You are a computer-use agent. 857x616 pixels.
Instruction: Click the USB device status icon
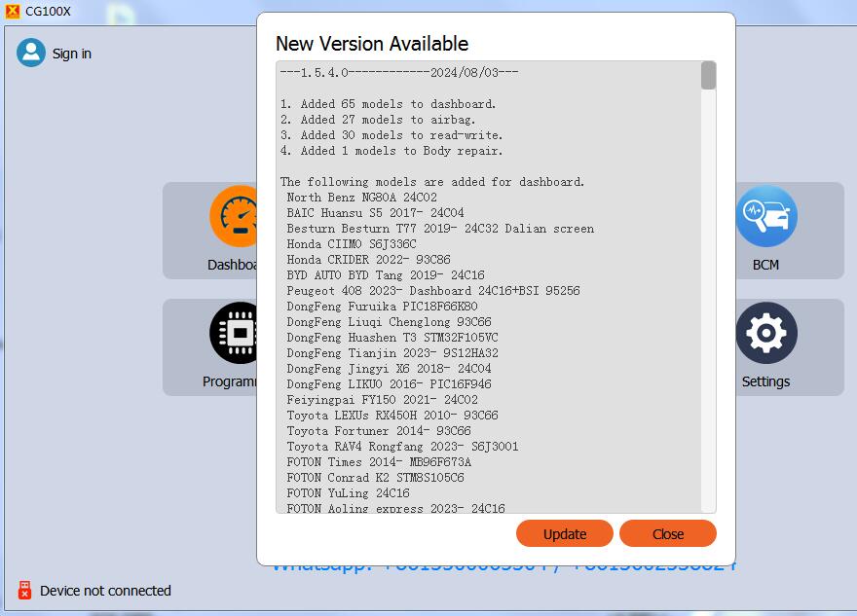click(x=24, y=591)
